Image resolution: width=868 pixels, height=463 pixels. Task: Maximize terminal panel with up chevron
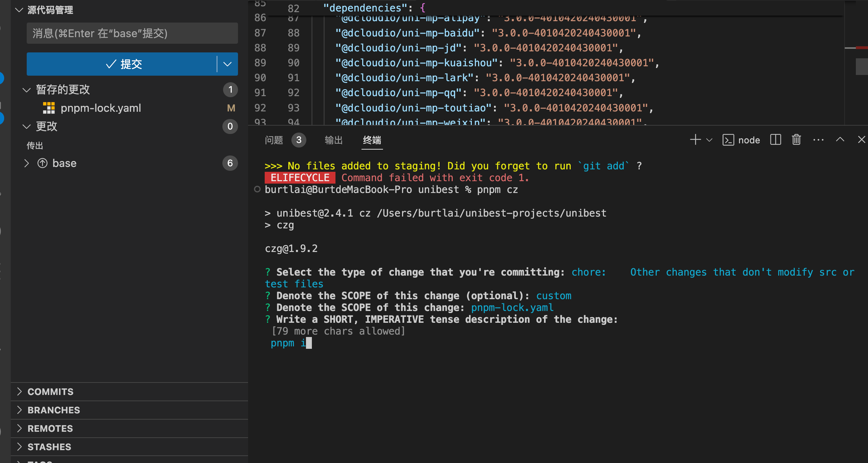point(840,140)
